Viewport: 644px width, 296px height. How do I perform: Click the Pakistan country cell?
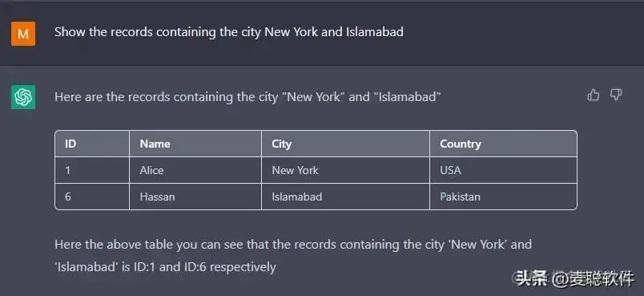tap(504, 197)
